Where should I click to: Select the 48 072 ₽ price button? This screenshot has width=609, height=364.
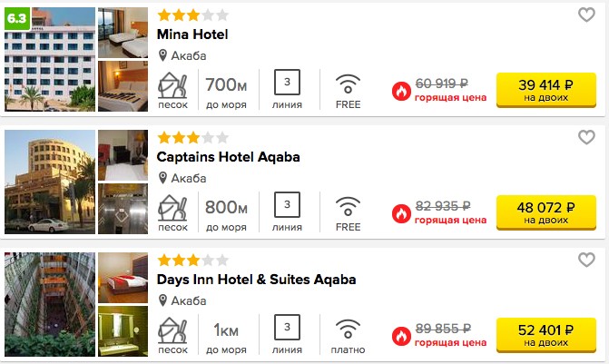point(546,212)
